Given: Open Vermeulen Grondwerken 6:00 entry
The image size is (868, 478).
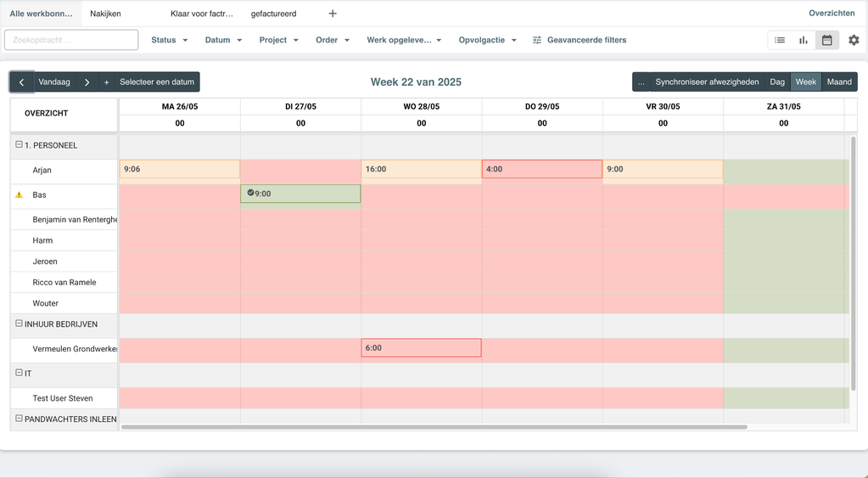Looking at the screenshot, I should pyautogui.click(x=421, y=348).
